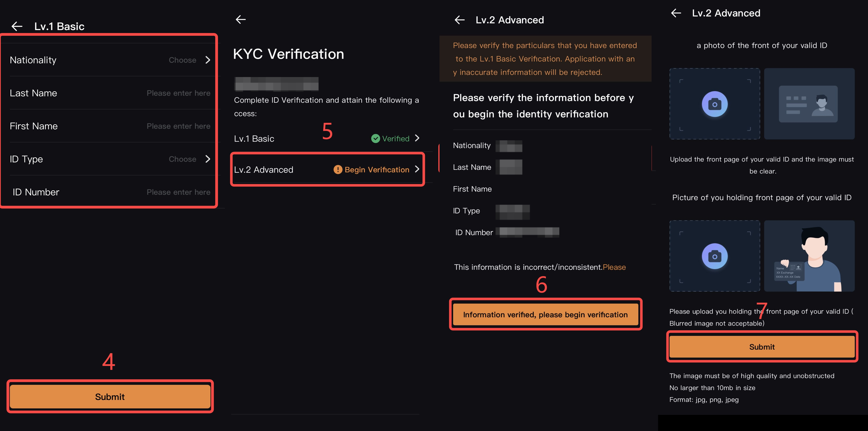Open ID Type chooser chevron
The width and height of the screenshot is (868, 431).
click(208, 159)
